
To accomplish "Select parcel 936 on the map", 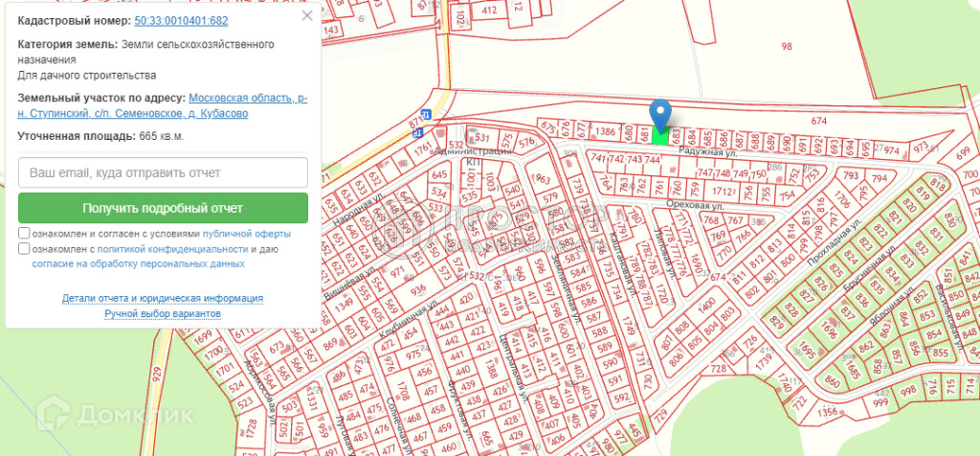I will pos(417,289).
